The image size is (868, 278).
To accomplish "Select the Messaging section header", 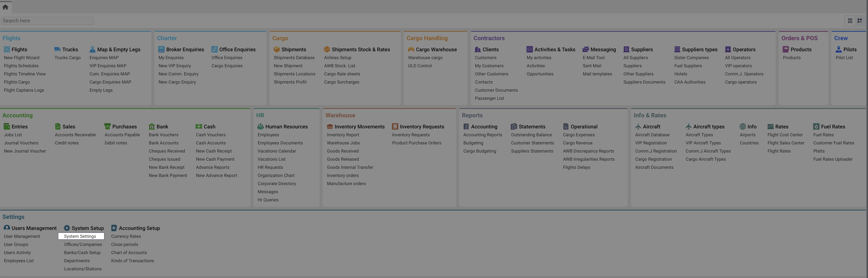I will 603,49.
